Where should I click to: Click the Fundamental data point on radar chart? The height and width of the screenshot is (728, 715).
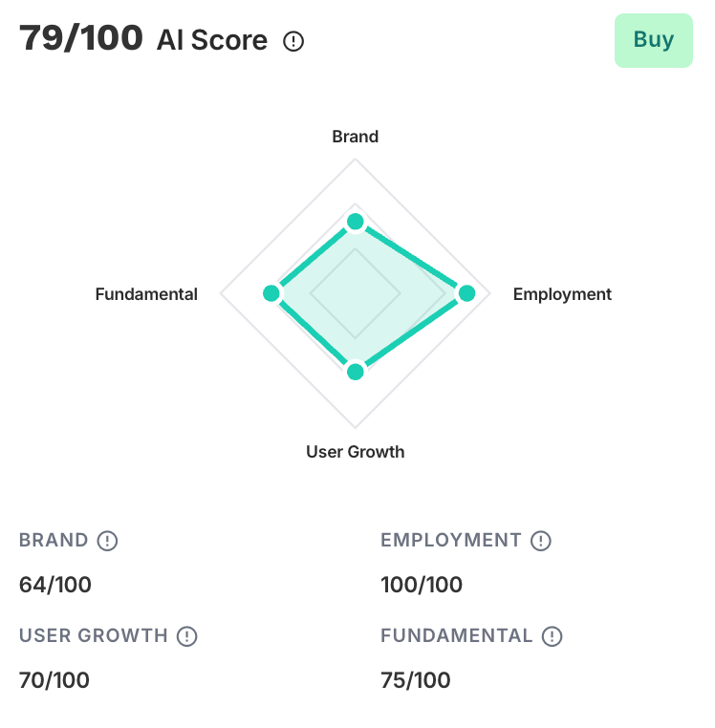point(271,293)
